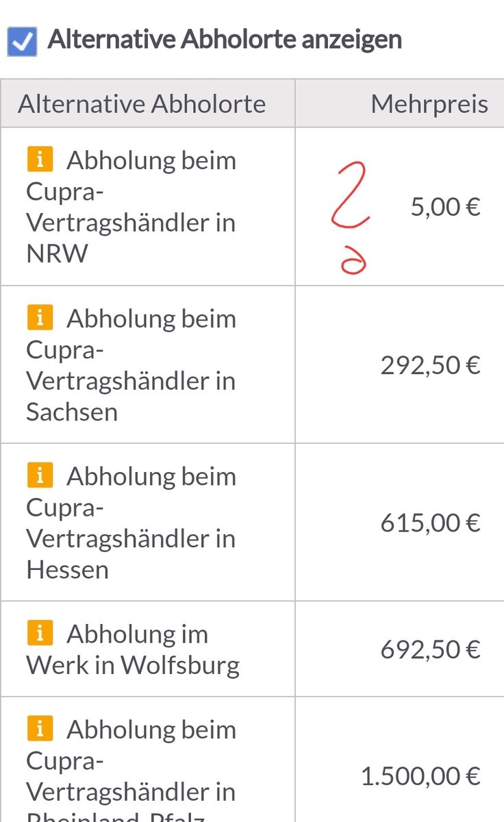Click the Alternative Abholorte column header

(142, 104)
